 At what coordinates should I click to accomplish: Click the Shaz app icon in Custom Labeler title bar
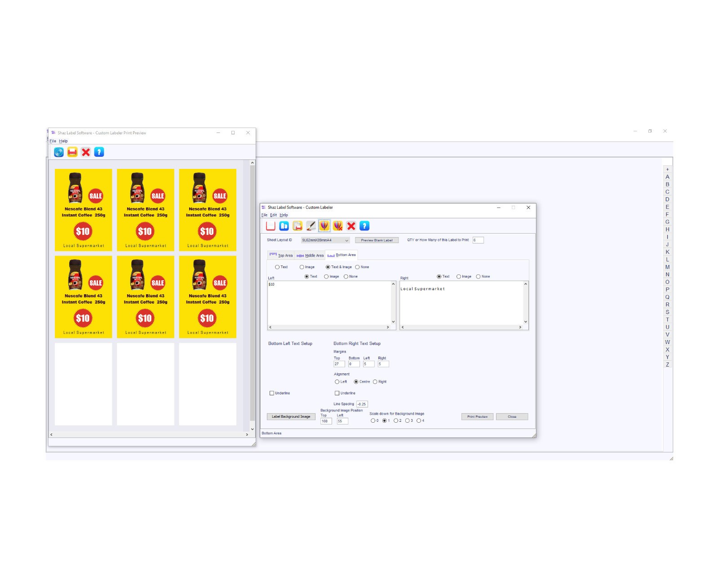tap(264, 208)
